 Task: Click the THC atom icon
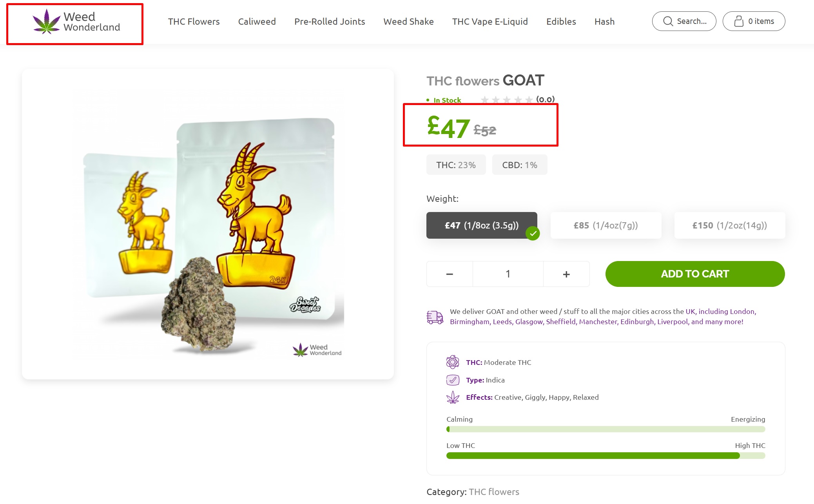pyautogui.click(x=453, y=362)
